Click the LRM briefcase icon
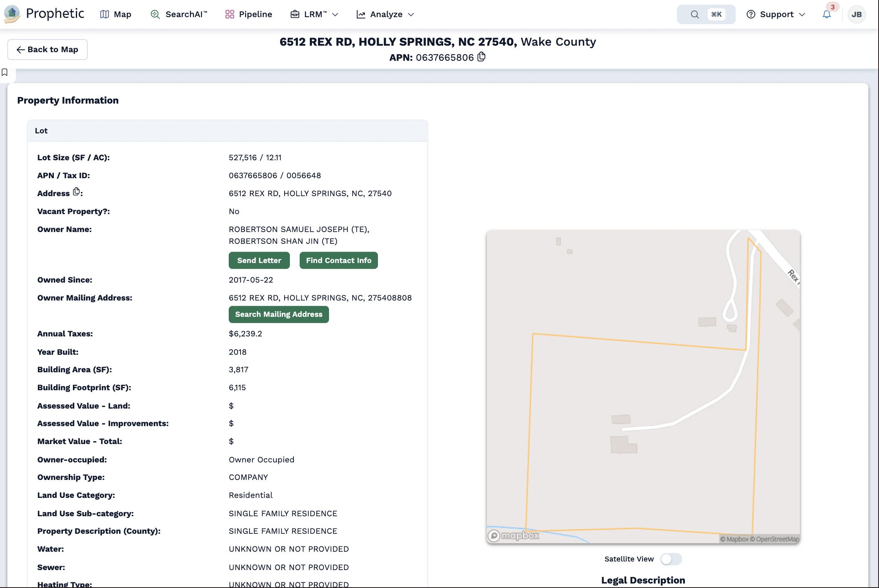Image resolution: width=879 pixels, height=588 pixels. tap(295, 14)
